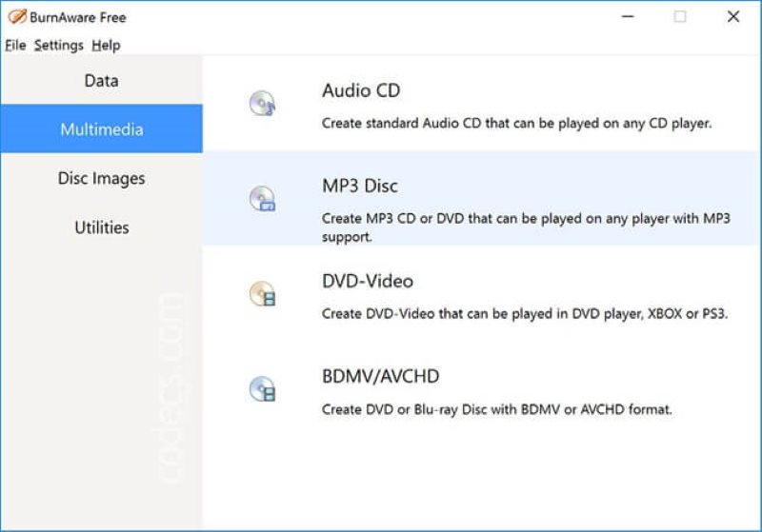Open the File menu
Image resolution: width=762 pixels, height=532 pixels.
tap(15, 45)
